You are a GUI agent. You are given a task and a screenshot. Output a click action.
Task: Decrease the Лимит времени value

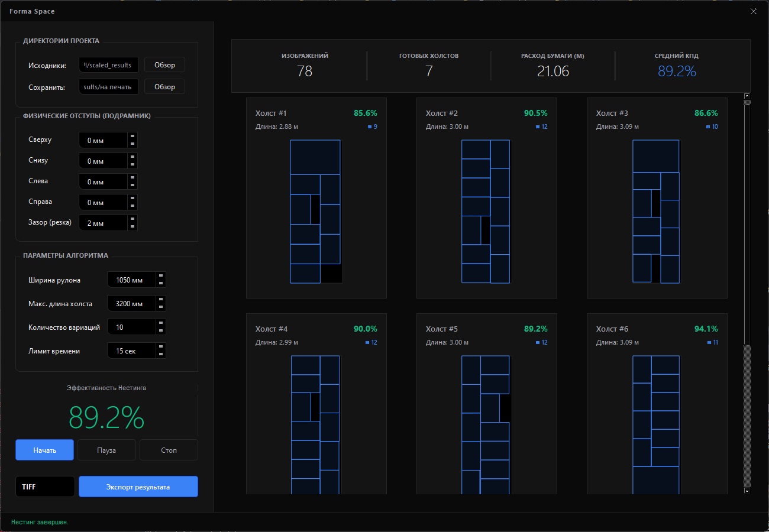[161, 354]
